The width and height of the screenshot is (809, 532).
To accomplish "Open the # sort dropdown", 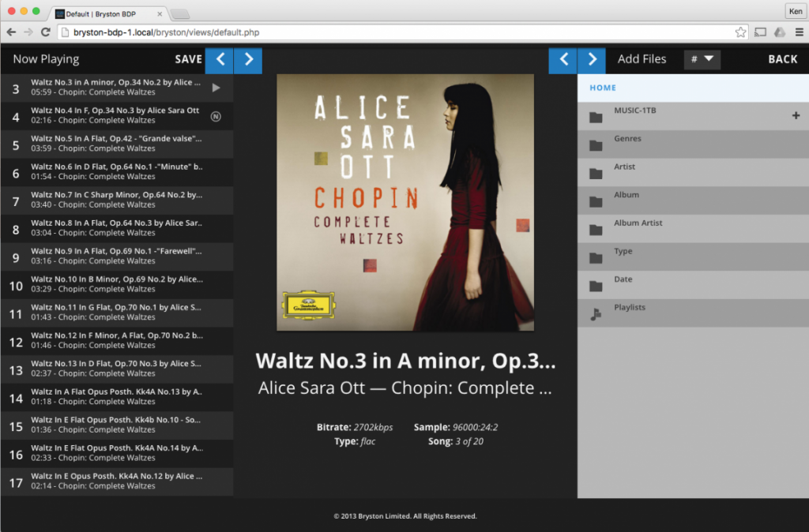I will [702, 59].
